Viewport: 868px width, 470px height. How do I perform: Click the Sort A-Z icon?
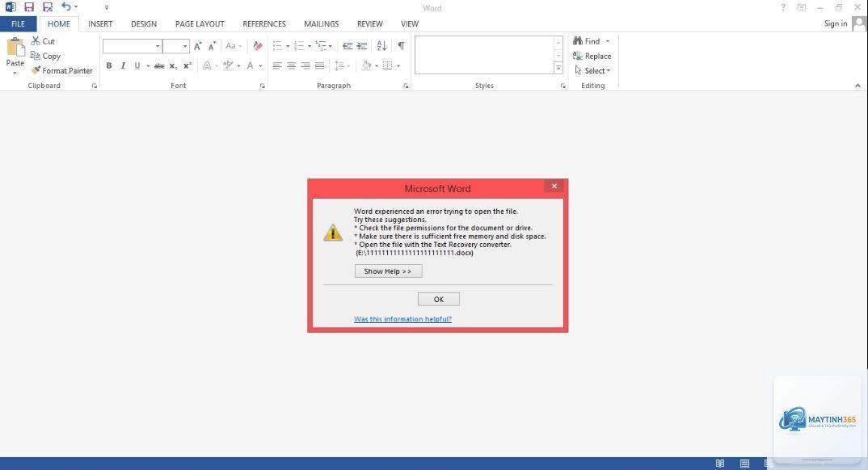click(x=381, y=46)
